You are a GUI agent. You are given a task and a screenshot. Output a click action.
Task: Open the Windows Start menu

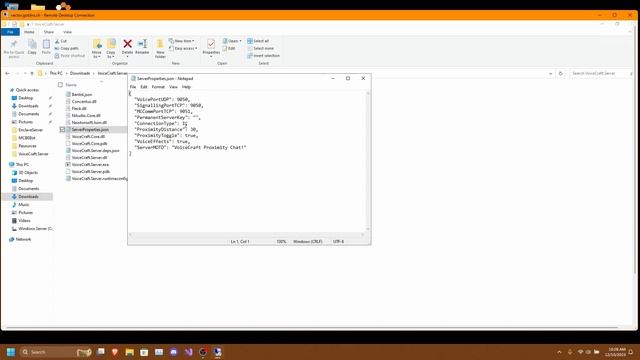point(11,352)
